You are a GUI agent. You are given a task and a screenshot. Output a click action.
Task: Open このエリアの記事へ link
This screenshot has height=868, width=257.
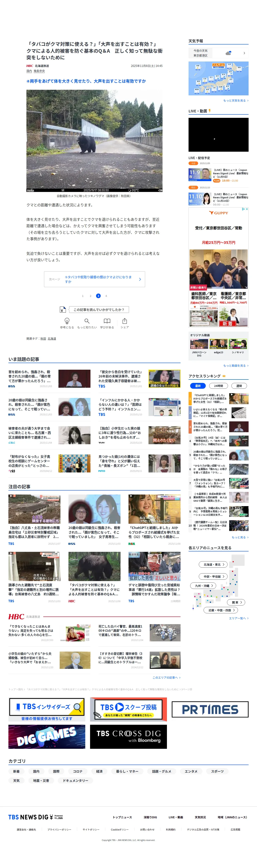click(x=167, y=677)
